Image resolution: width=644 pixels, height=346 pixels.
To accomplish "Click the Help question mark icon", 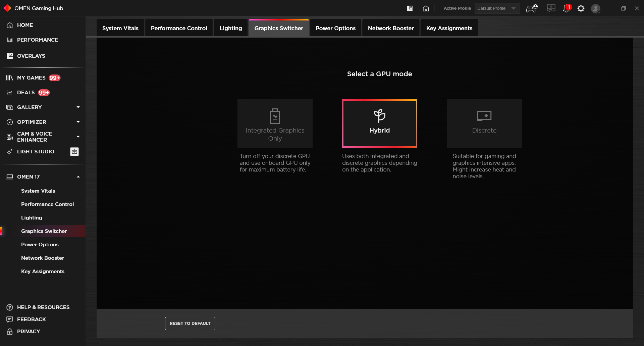I will (x=10, y=307).
